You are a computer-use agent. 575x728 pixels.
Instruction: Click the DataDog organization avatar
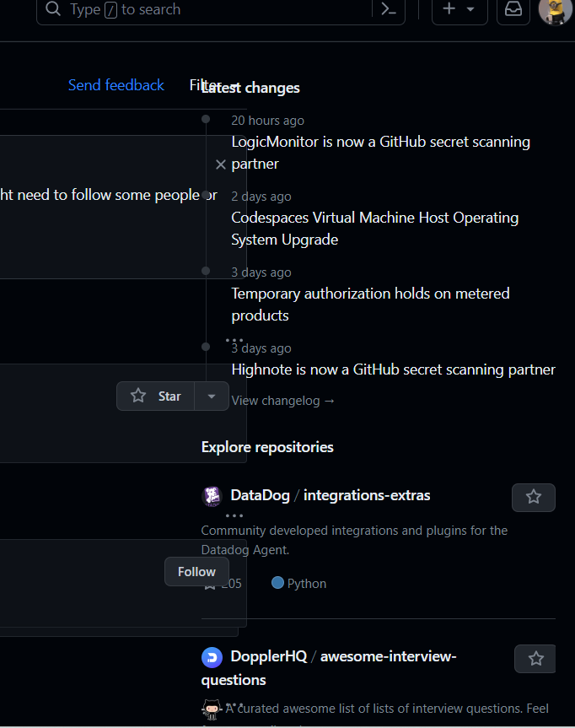click(x=212, y=496)
